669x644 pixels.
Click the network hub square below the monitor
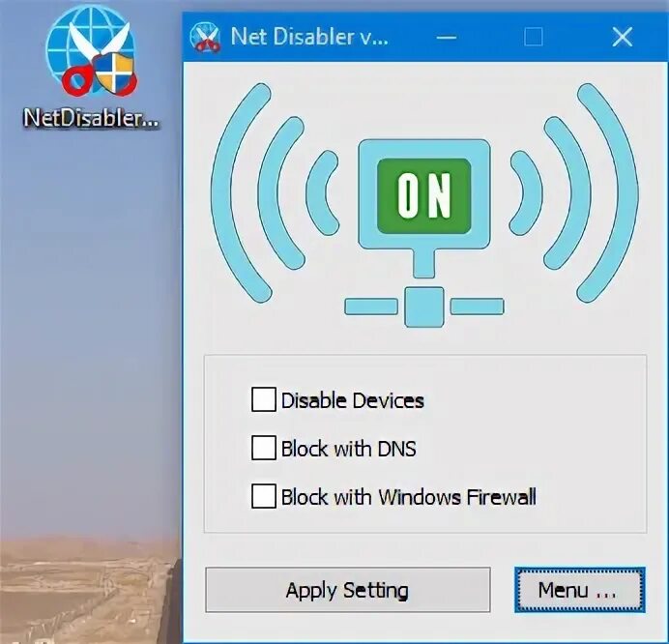pyautogui.click(x=424, y=307)
